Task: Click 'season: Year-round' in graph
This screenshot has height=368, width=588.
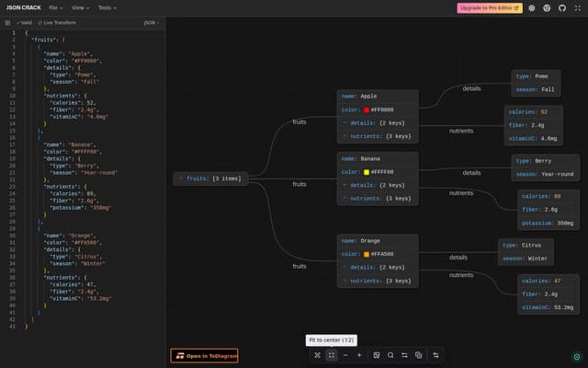Action: click(x=545, y=174)
